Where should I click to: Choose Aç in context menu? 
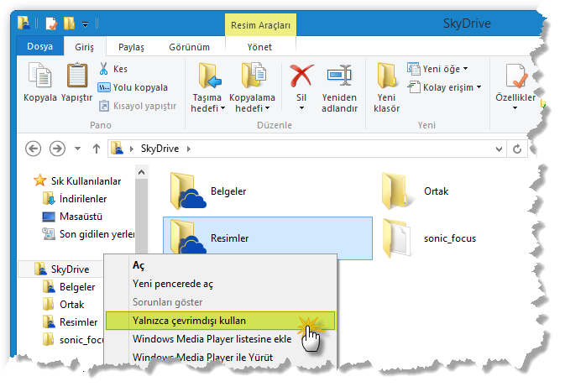point(221,265)
